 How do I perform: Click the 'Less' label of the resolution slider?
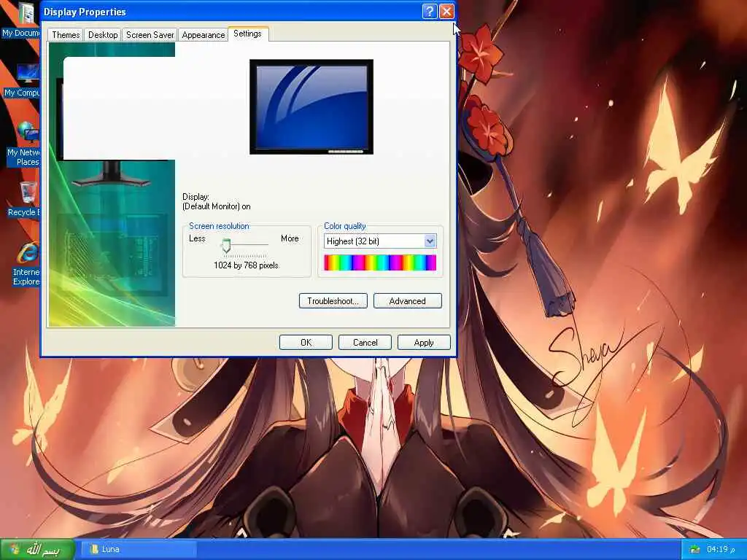[x=197, y=238]
